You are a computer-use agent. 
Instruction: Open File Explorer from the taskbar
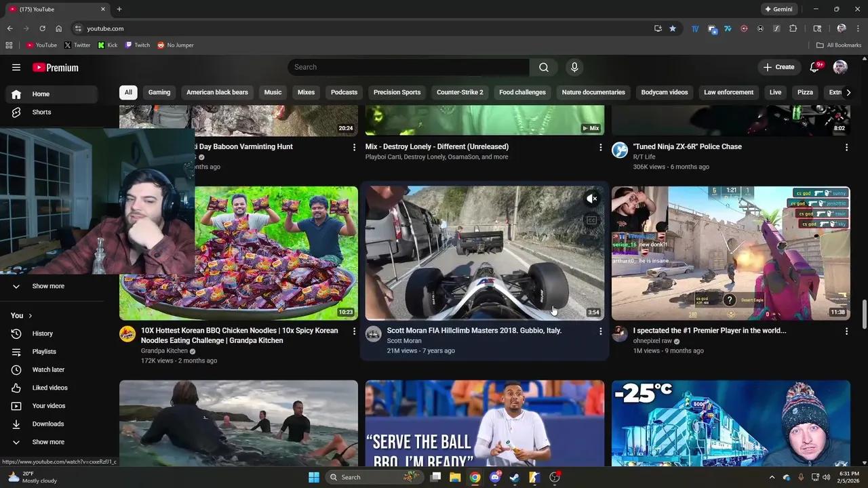point(455,477)
